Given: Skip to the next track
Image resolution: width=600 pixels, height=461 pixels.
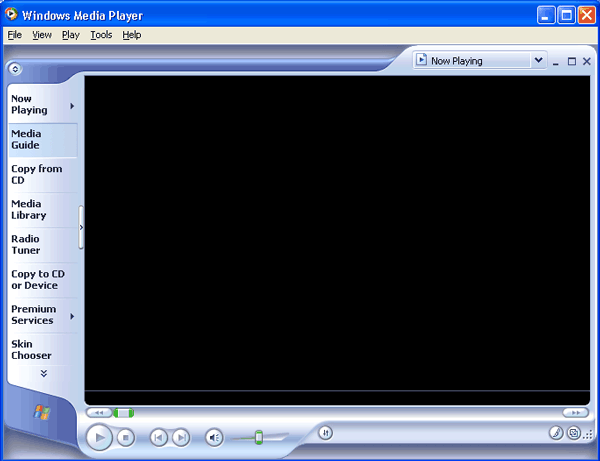Looking at the screenshot, I should pos(181,436).
